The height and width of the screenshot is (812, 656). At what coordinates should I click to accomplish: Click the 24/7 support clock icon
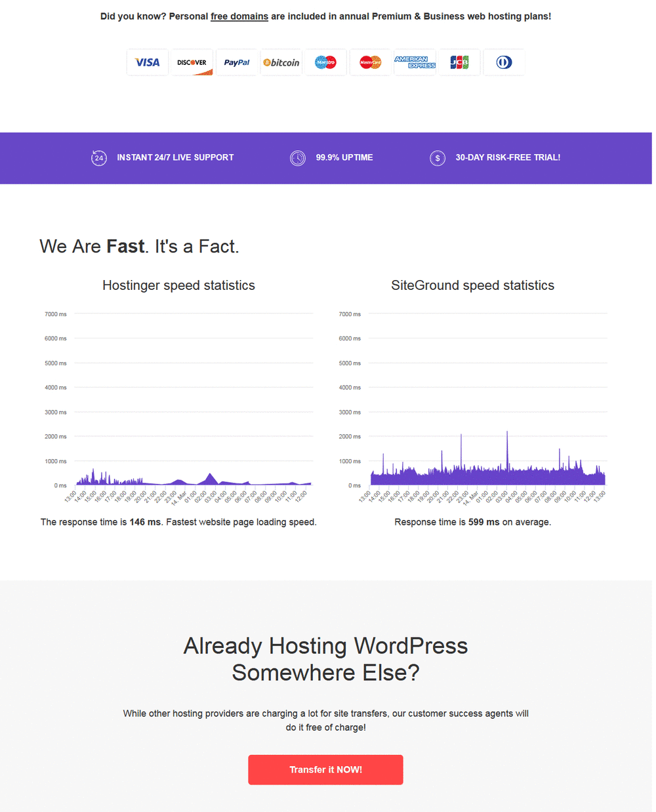[99, 158]
